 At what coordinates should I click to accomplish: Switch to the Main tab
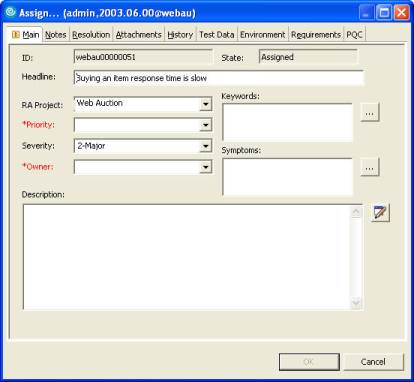coord(26,35)
